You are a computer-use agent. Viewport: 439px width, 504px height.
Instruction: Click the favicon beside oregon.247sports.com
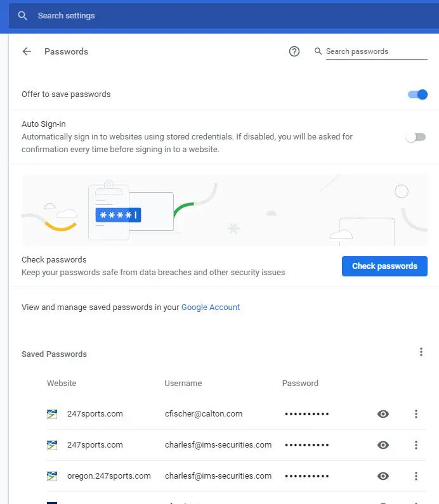(52, 475)
